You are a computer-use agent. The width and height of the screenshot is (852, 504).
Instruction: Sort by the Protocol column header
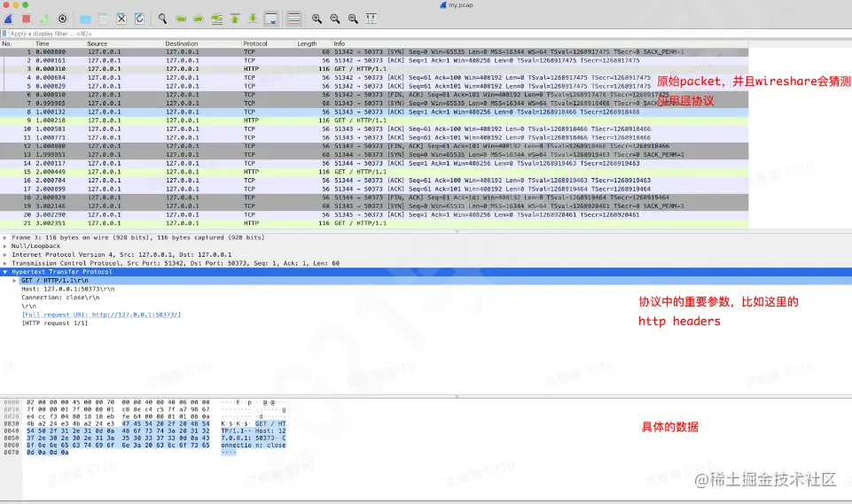255,43
